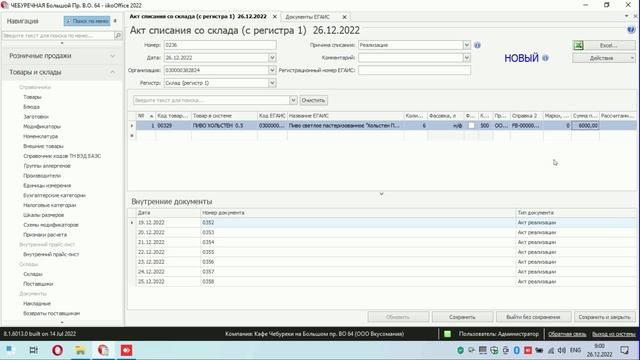The height and width of the screenshot is (360, 640).
Task: Open File Explorer from taskbar
Action: point(80,350)
